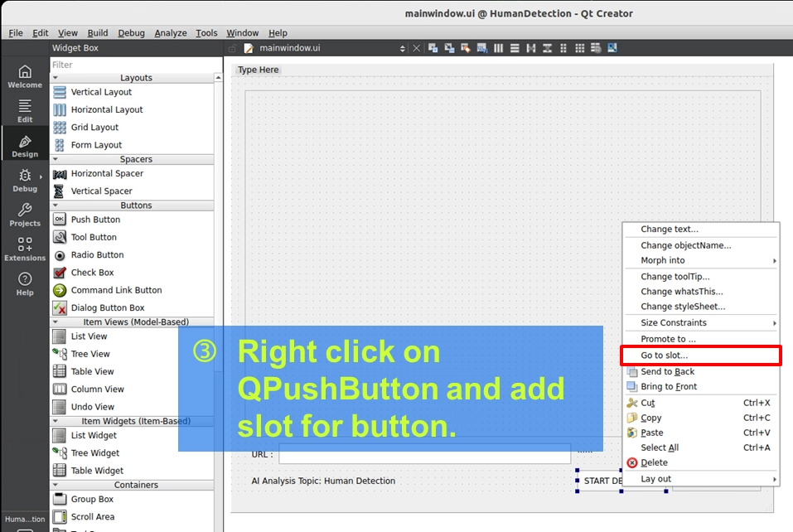
Task: Select Grid Layout in Widget Box
Action: click(x=94, y=128)
